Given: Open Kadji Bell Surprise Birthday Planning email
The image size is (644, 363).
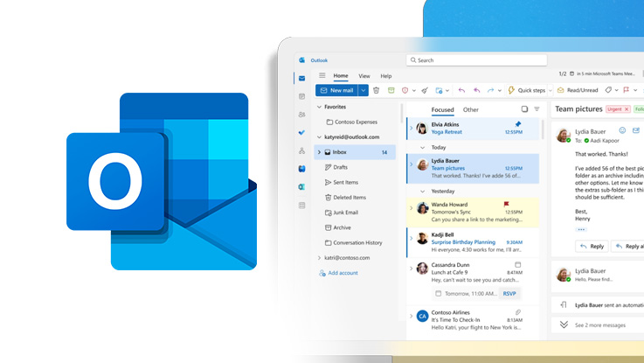Looking at the screenshot, I should point(473,242).
